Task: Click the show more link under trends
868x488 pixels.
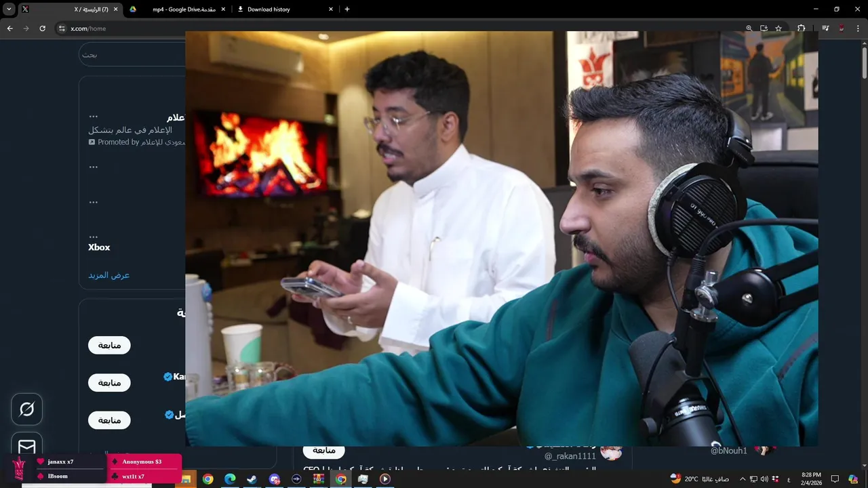Action: 108,275
